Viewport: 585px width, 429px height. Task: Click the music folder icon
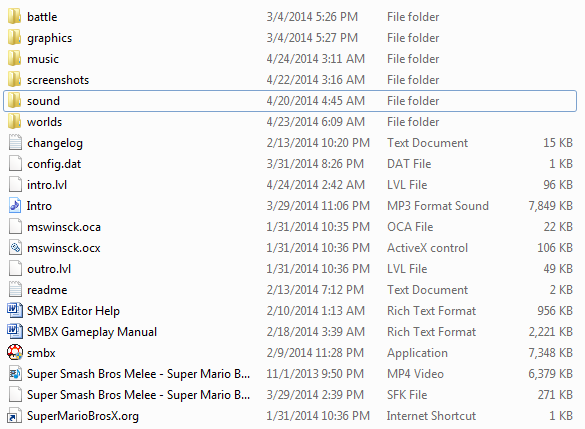pos(15,59)
